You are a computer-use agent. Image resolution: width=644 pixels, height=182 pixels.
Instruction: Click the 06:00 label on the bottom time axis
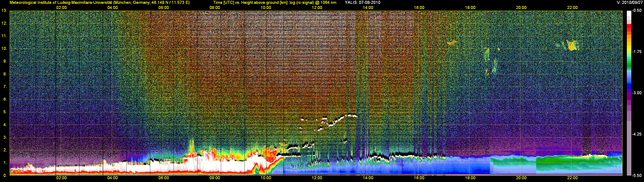pos(164,178)
